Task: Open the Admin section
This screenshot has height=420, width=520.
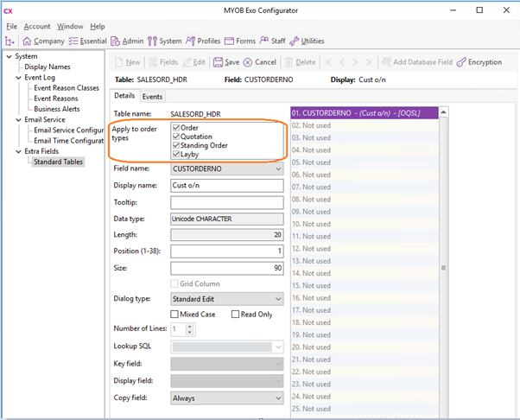Action: coord(127,41)
